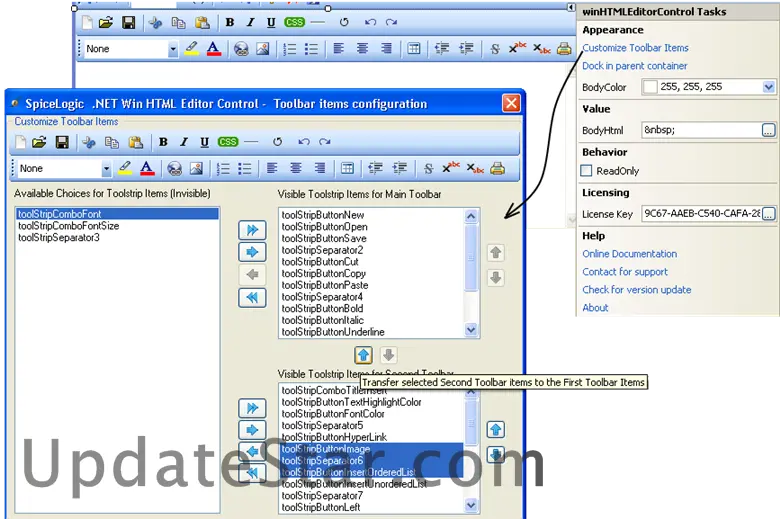Click the Paste icon in the dialog toolbar

135,142
